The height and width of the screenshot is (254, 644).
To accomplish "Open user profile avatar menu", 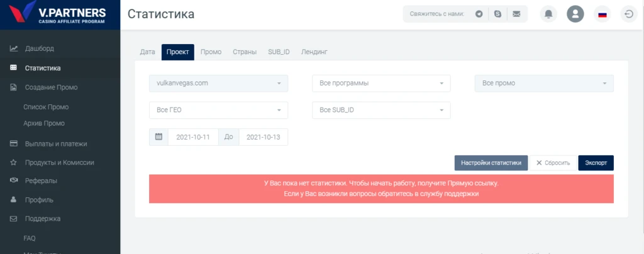I will pyautogui.click(x=575, y=14).
